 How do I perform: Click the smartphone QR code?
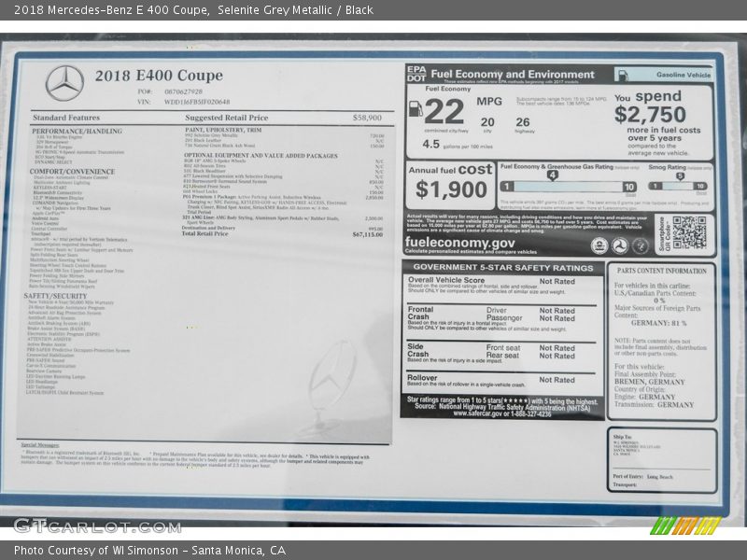689,232
